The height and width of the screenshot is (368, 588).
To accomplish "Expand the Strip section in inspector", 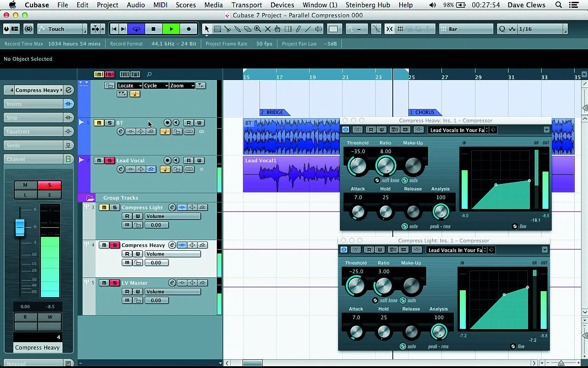I will (x=39, y=118).
